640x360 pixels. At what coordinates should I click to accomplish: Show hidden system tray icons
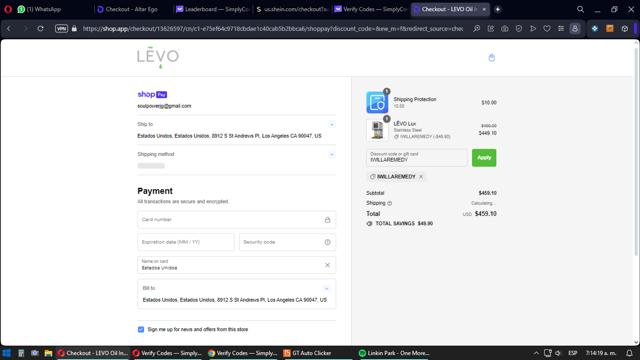click(536, 353)
